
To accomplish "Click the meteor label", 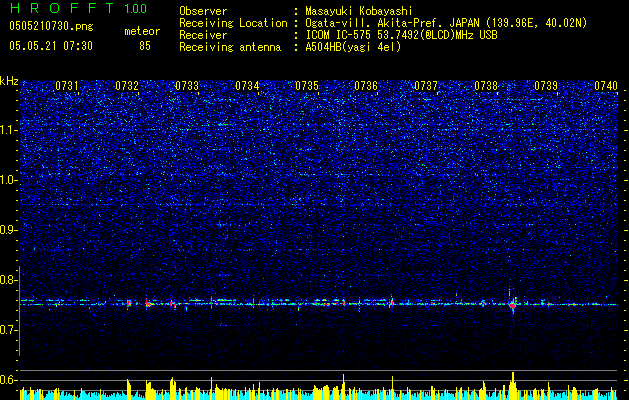I will 142,31.
